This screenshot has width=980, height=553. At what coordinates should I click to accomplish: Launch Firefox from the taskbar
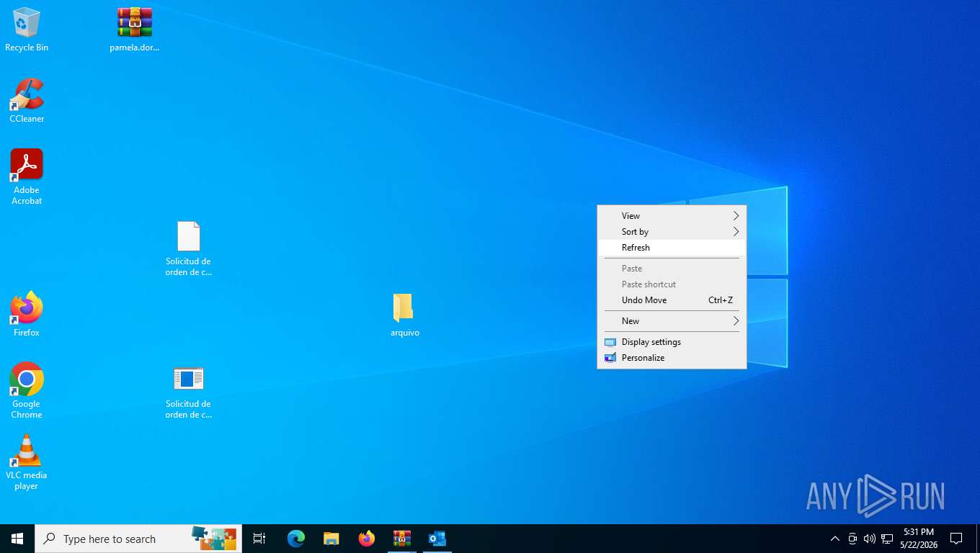click(367, 539)
